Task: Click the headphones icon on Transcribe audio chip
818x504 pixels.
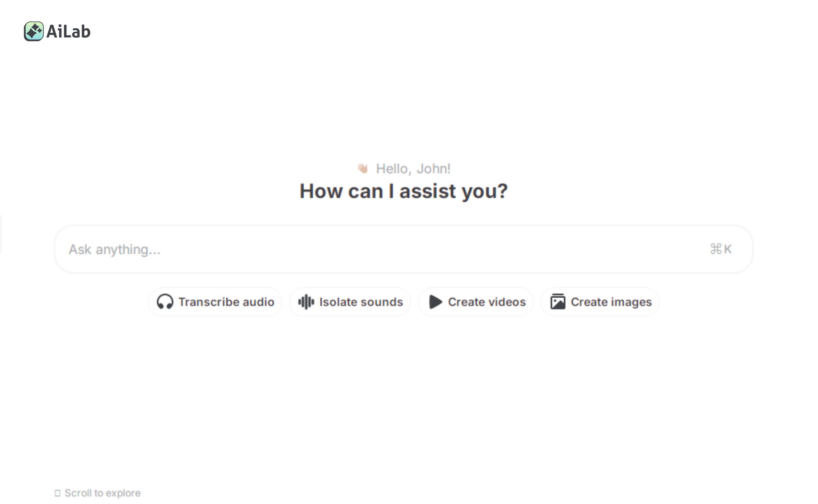Action: (x=166, y=302)
